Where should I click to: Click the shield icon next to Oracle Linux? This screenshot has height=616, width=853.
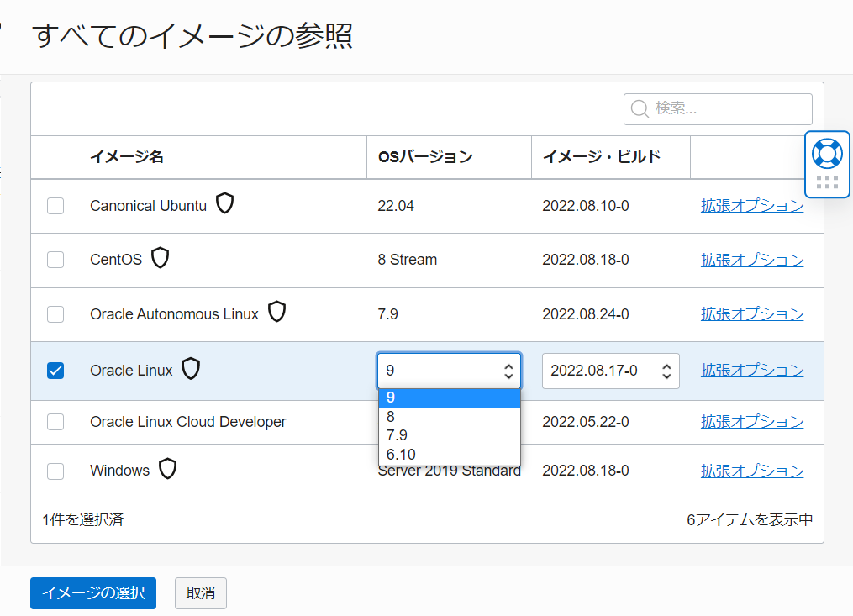(191, 369)
